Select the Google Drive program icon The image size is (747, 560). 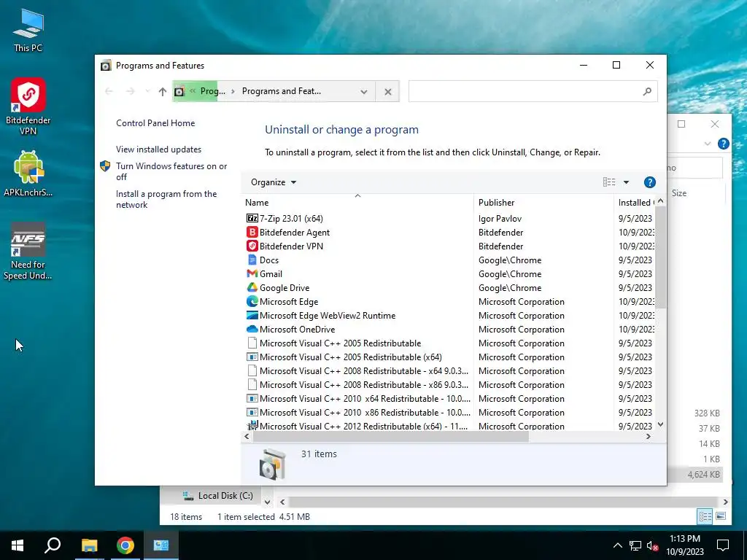coord(252,287)
